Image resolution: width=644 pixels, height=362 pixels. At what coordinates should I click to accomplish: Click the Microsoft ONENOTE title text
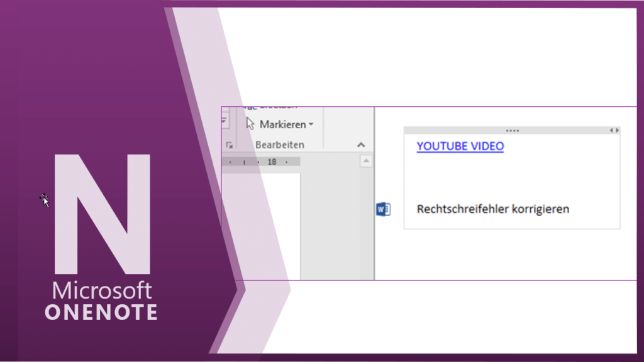point(102,301)
